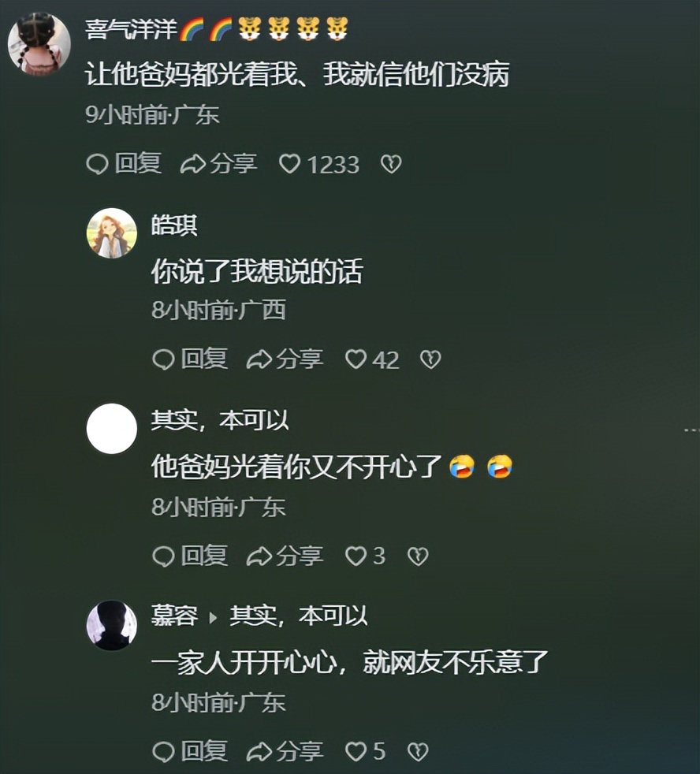This screenshot has height=774, width=700.
Task: Dislike 喜气洋洋's comment with broken heart
Action: [x=391, y=164]
